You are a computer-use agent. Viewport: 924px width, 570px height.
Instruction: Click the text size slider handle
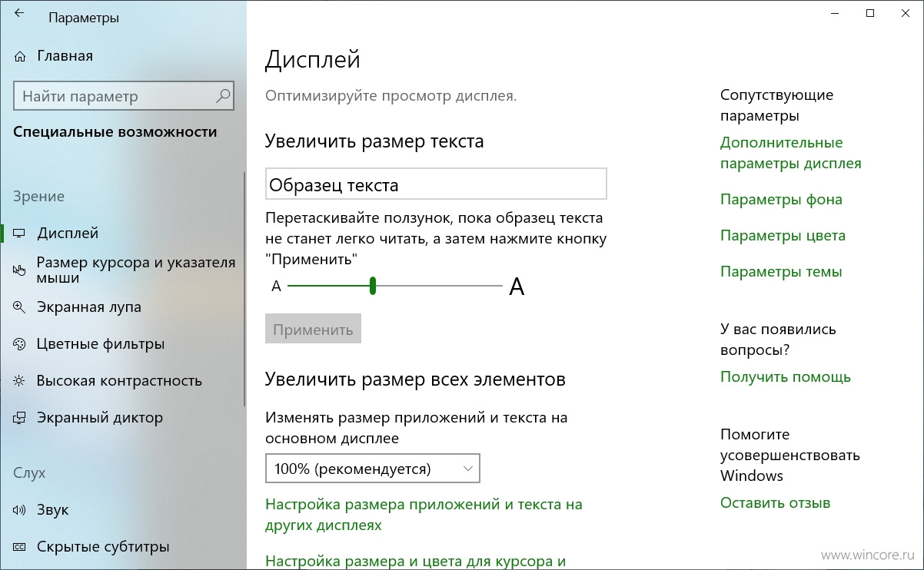tap(372, 286)
